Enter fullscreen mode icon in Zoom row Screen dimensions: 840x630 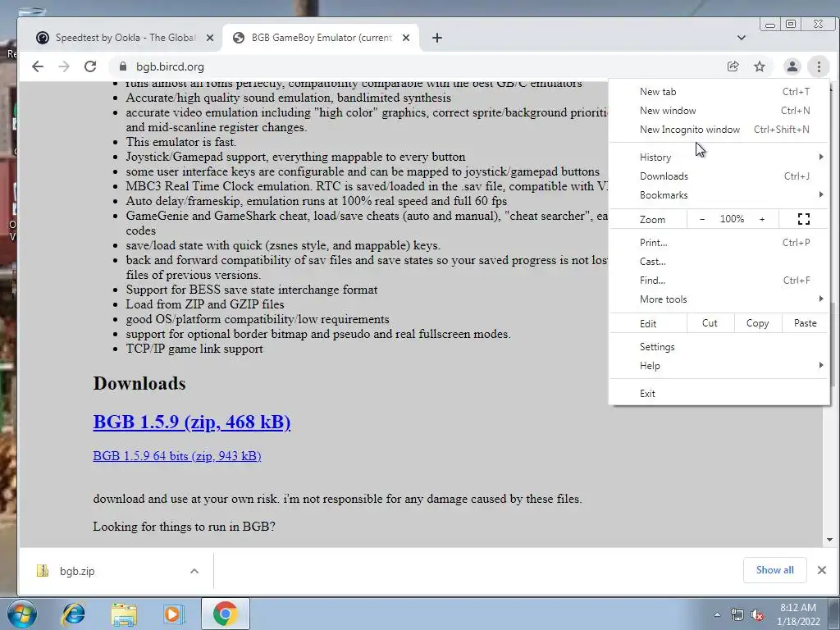tap(804, 219)
